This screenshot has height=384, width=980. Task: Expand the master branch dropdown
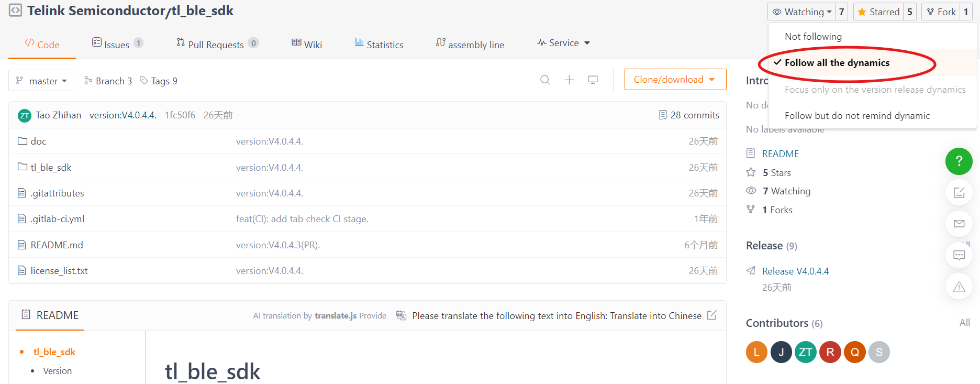[41, 81]
